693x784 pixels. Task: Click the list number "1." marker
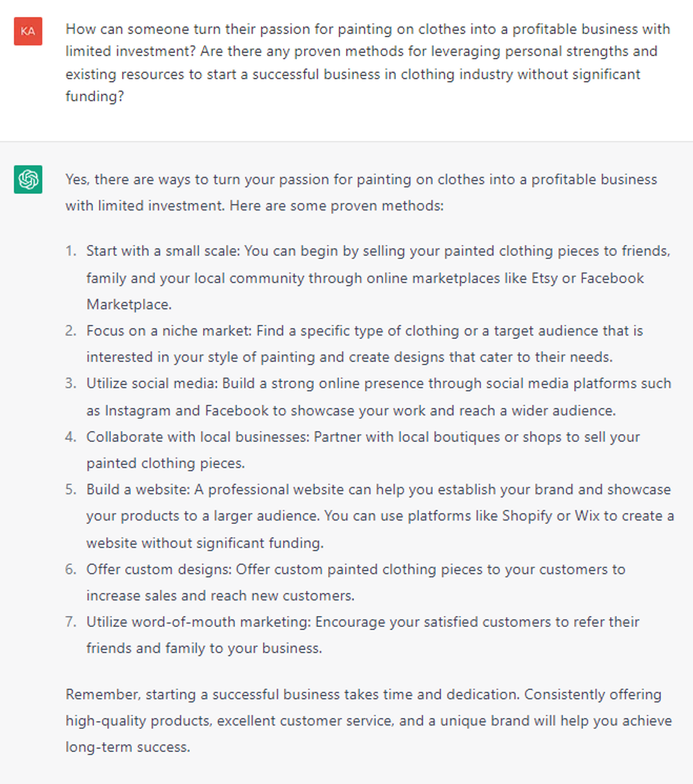tap(71, 251)
